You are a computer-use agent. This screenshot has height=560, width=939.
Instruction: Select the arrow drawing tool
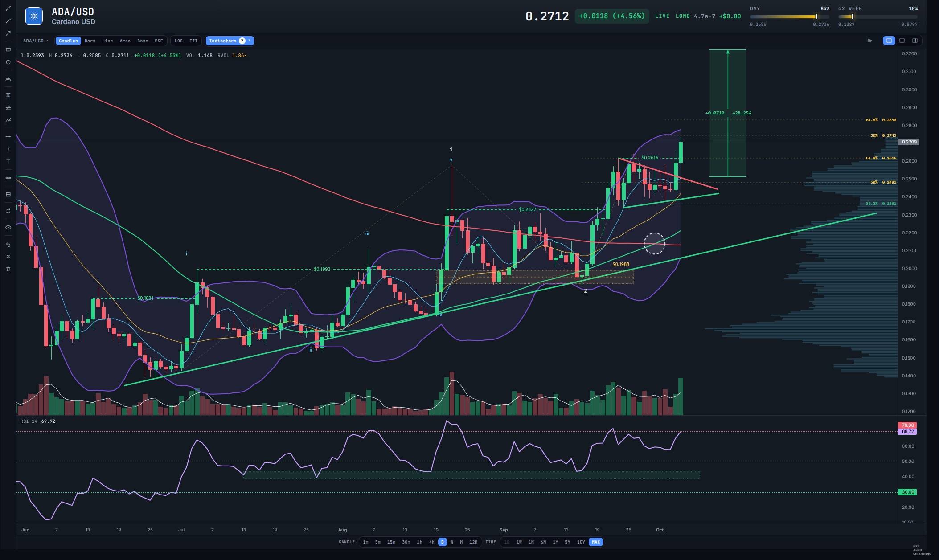point(8,33)
